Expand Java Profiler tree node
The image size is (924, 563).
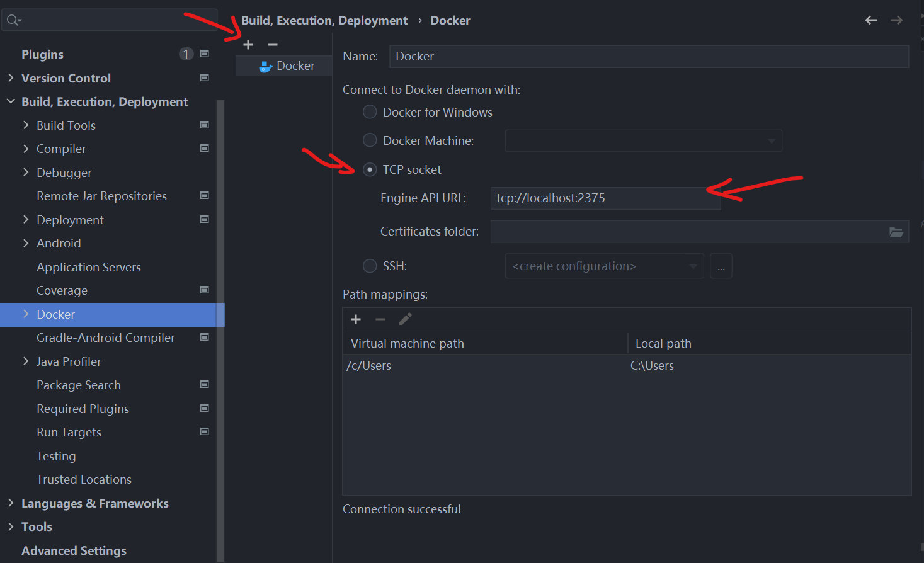pos(26,361)
